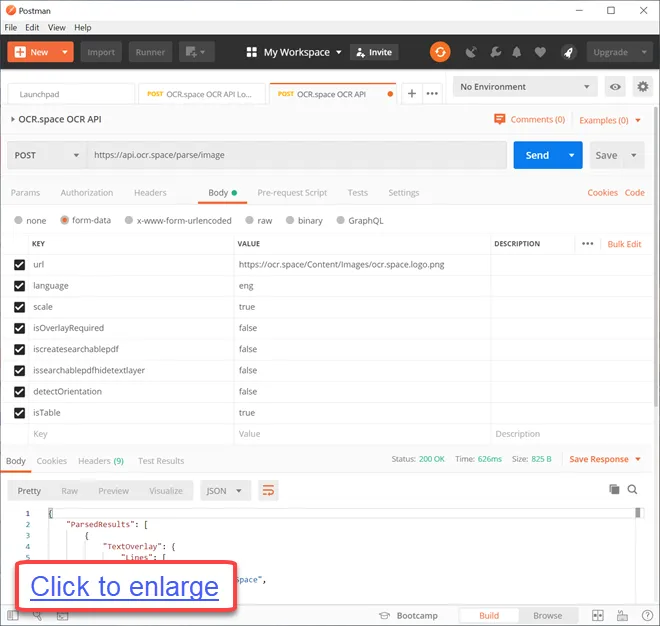Toggle the wrap lines icon in response

coord(268,490)
